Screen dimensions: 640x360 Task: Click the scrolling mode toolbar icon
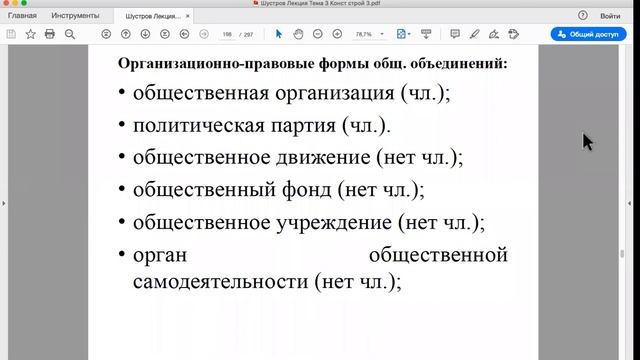click(426, 34)
